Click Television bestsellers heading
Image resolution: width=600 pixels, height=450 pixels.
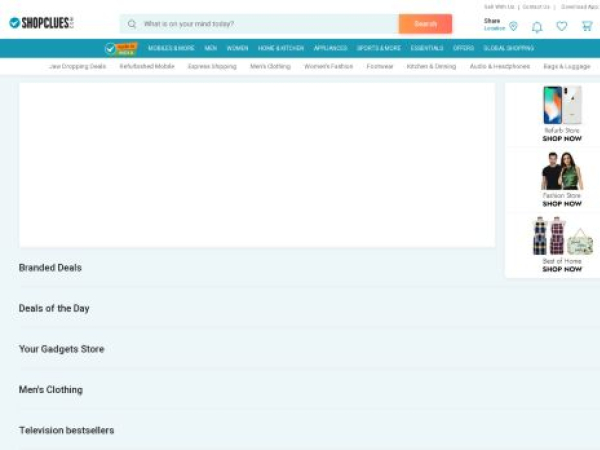pos(67,430)
